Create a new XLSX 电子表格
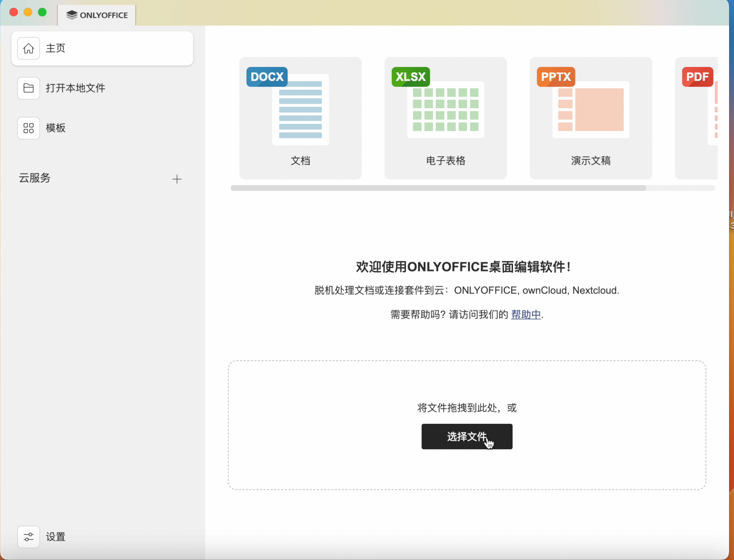 click(x=445, y=118)
